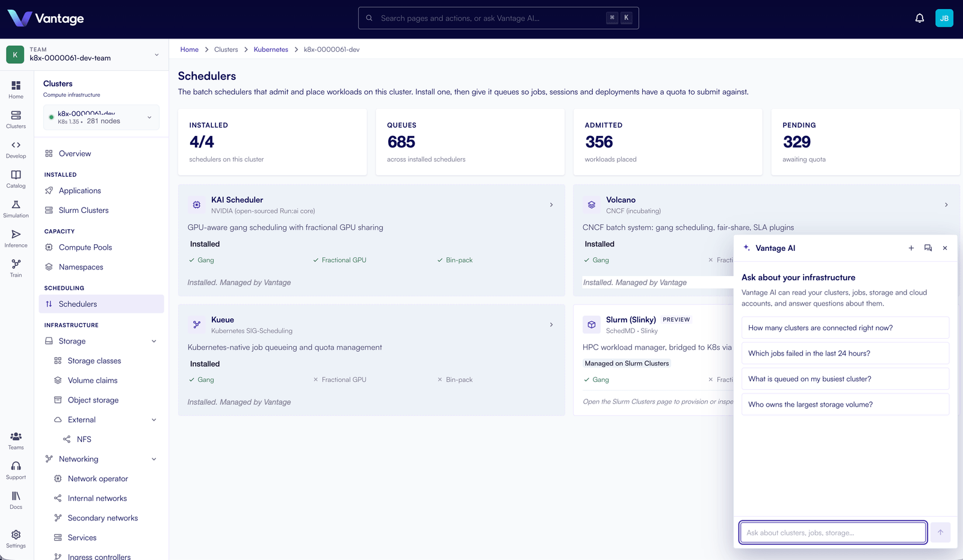Viewport: 963px width, 560px height.
Task: Open Docs icon in sidebar
Action: point(16,500)
